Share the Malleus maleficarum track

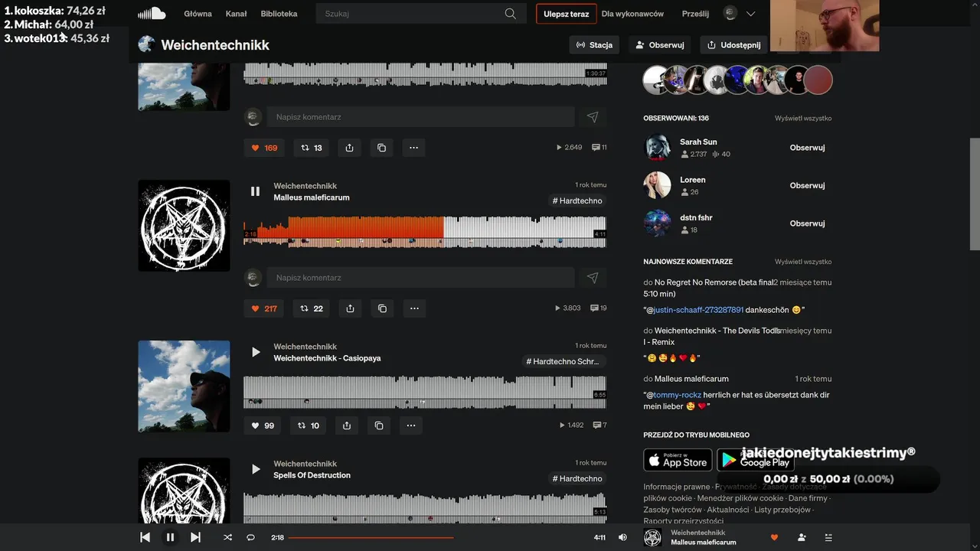[350, 308]
